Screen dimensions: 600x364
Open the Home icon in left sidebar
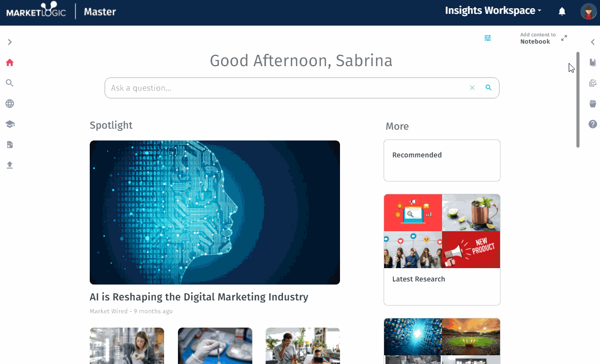tap(10, 63)
